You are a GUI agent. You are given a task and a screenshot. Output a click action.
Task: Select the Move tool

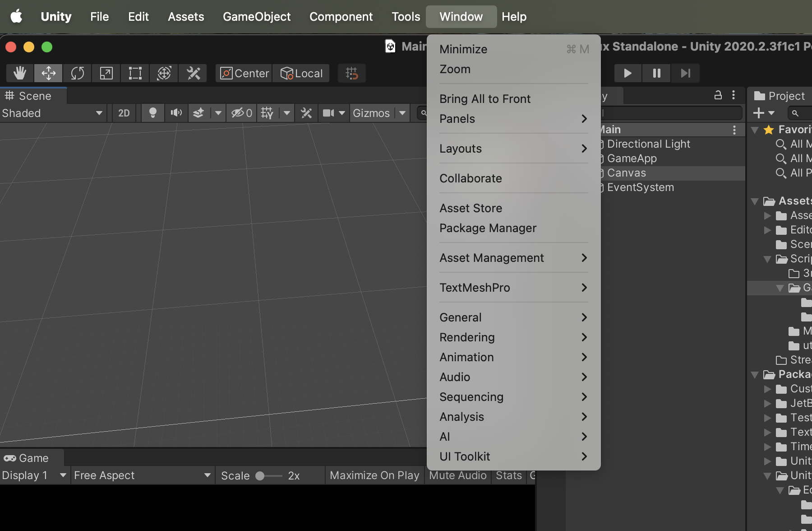point(49,73)
